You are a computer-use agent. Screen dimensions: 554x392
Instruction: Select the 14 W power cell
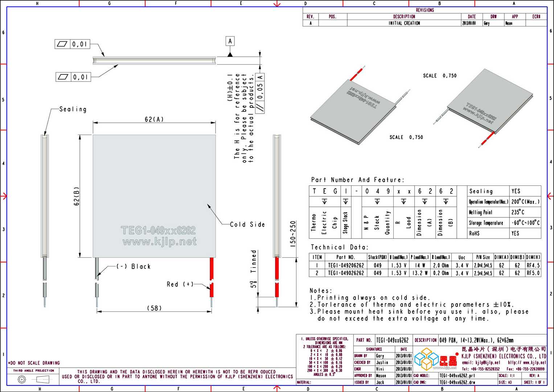(x=420, y=265)
